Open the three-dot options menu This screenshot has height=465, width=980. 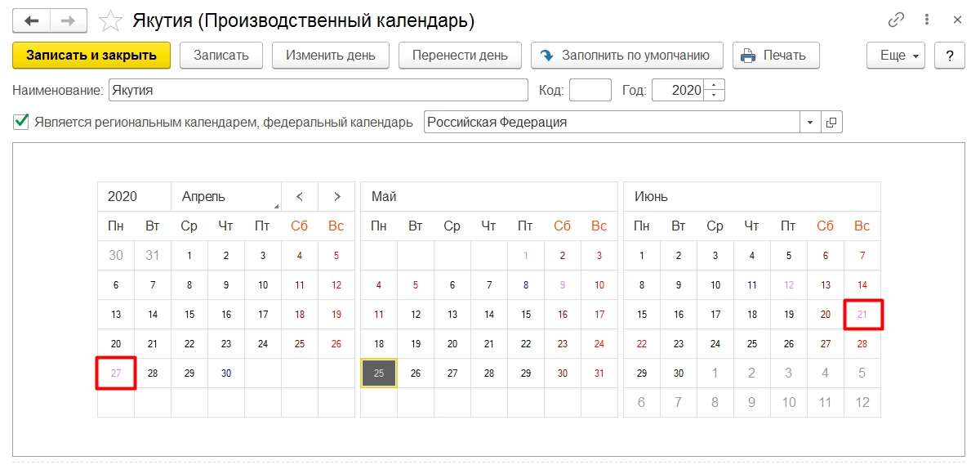click(x=927, y=20)
